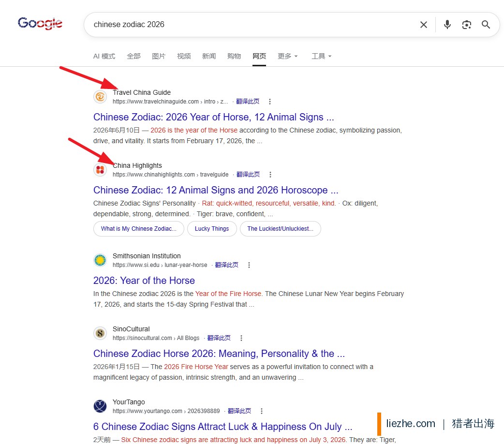The height and width of the screenshot is (444, 504).
Task: Click the Smithsonian Institution site name
Action: click(147, 256)
